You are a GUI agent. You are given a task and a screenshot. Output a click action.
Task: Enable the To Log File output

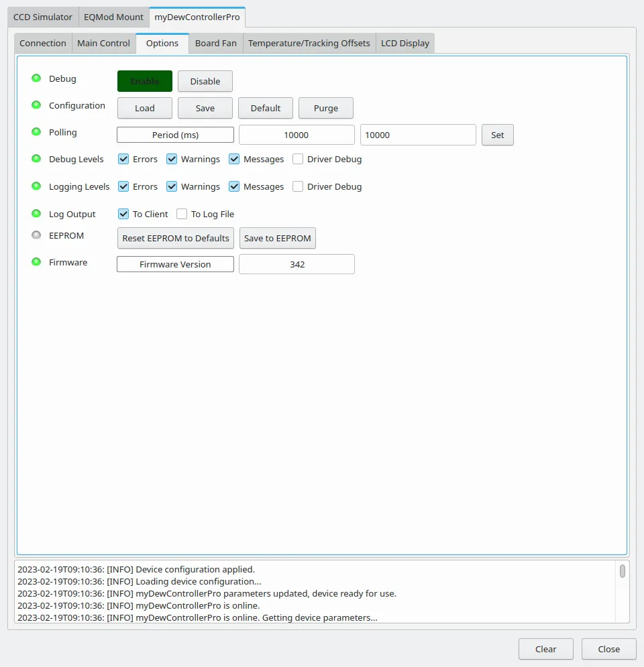[182, 214]
